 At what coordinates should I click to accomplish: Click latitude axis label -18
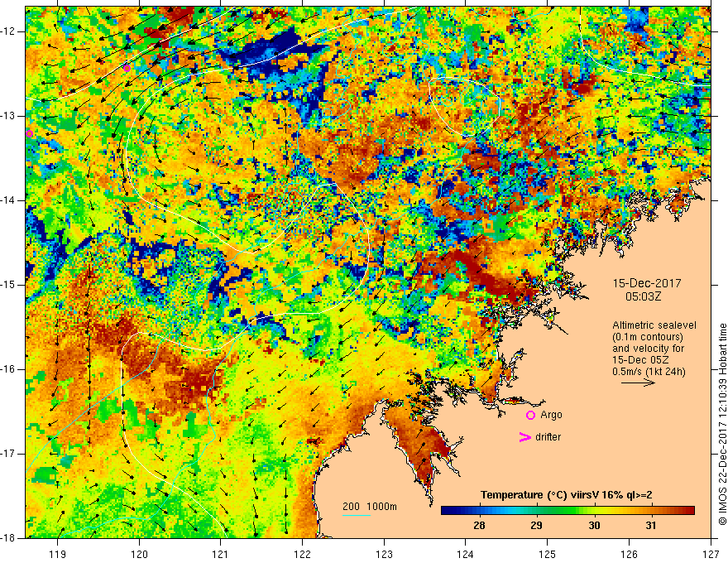pos(8,538)
